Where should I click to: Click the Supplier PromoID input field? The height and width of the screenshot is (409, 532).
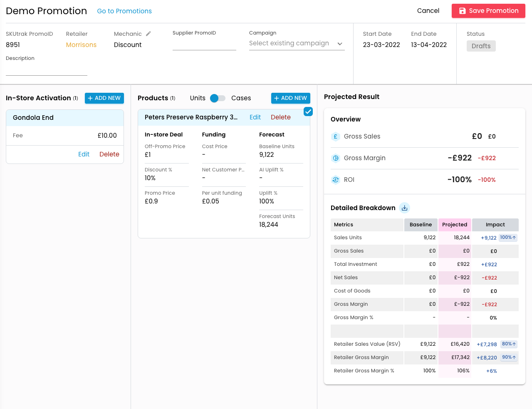pos(204,45)
